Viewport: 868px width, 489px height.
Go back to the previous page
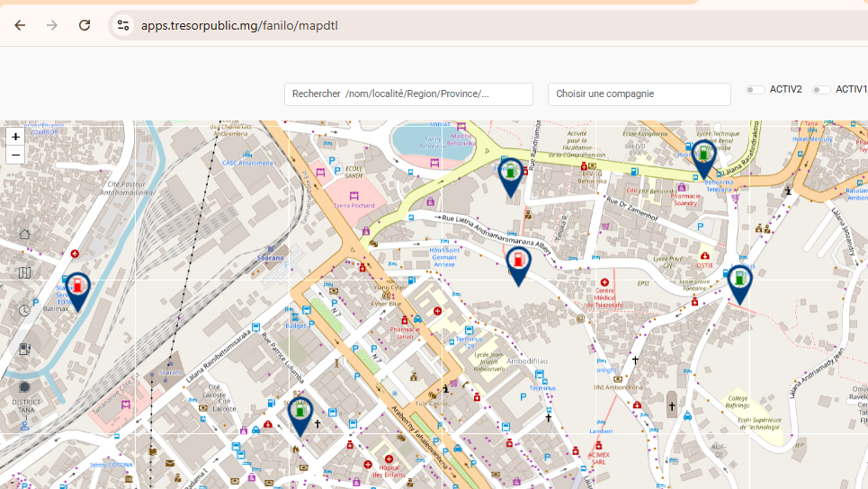coord(20,25)
